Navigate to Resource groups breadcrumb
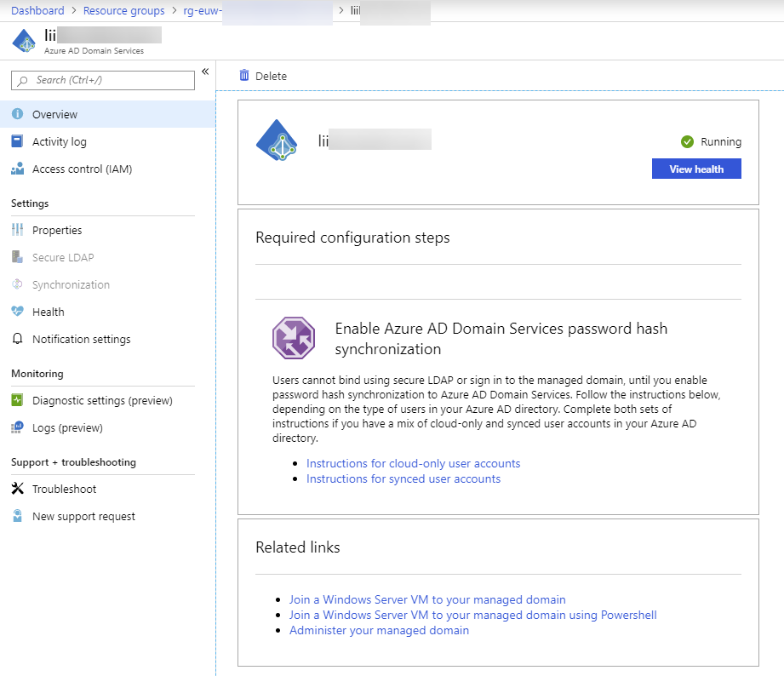Screen dimensions: 784x676 (x=124, y=10)
